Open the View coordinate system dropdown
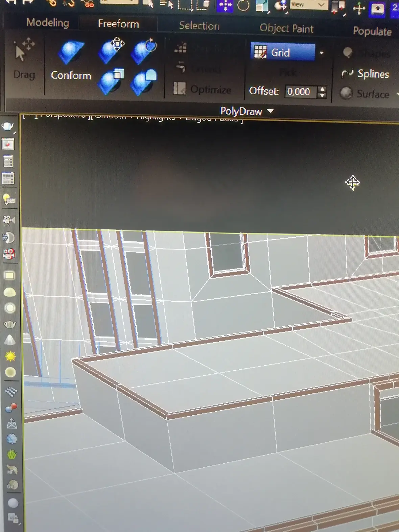This screenshot has height=532, width=399. [308, 5]
